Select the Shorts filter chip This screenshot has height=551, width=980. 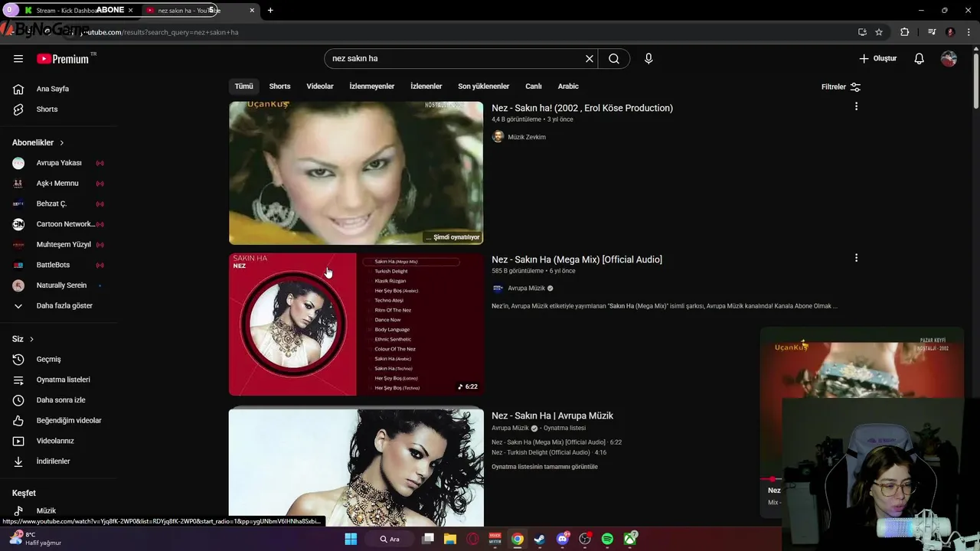(279, 86)
